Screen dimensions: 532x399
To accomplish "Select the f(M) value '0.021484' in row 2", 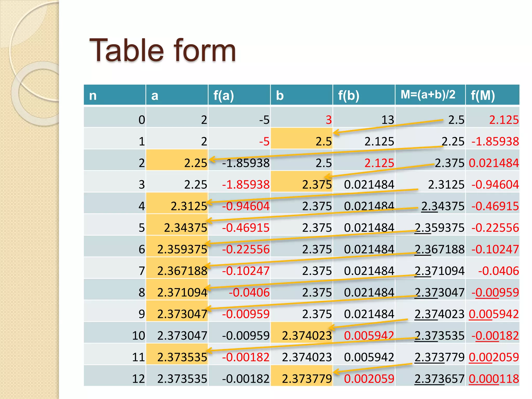I will (494, 163).
